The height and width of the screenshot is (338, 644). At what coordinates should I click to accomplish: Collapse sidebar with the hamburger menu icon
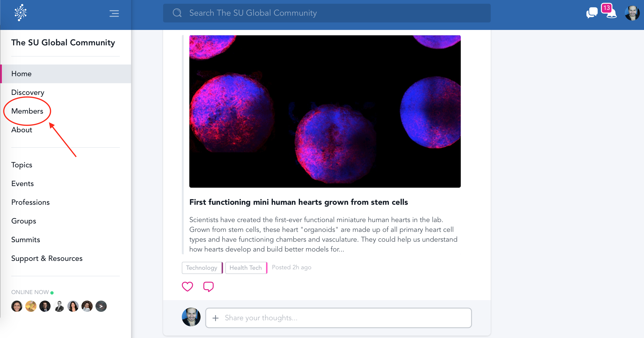[x=114, y=14]
